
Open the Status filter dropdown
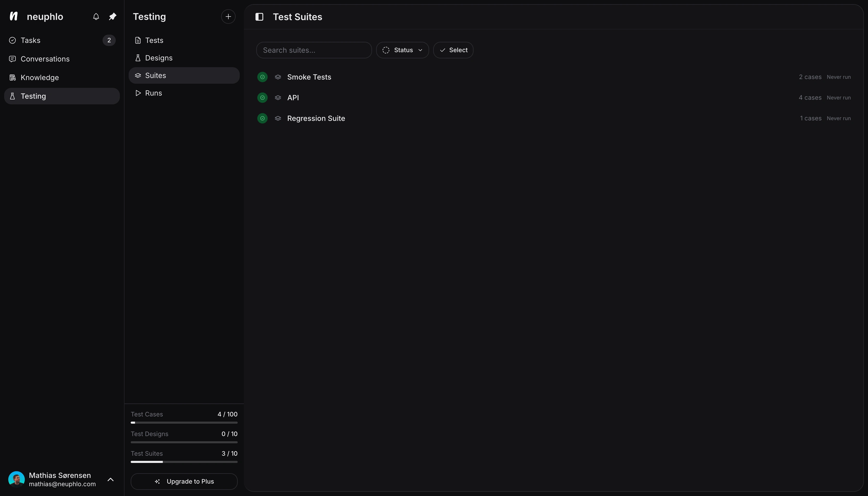point(402,50)
